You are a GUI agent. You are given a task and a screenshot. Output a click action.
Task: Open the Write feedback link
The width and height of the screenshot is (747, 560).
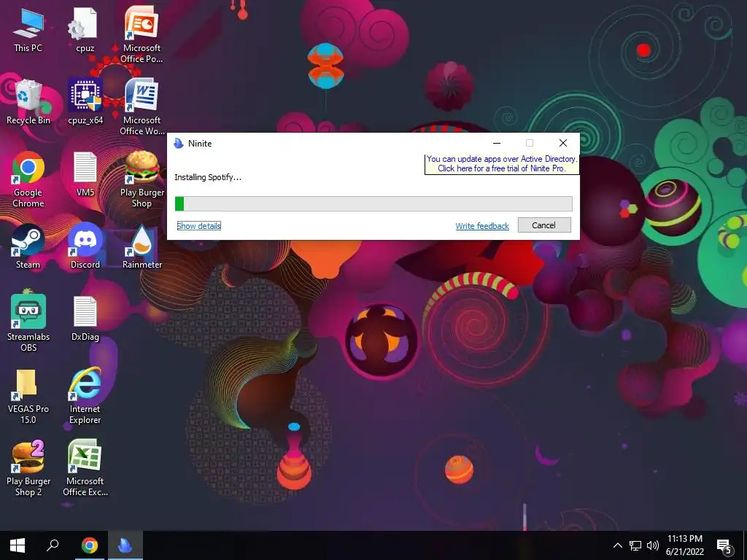click(482, 226)
